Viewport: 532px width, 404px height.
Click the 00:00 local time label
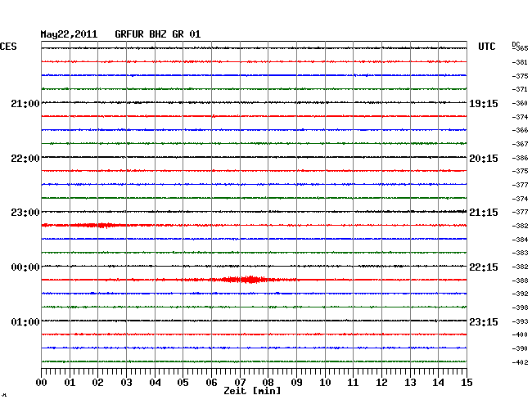tap(25, 267)
